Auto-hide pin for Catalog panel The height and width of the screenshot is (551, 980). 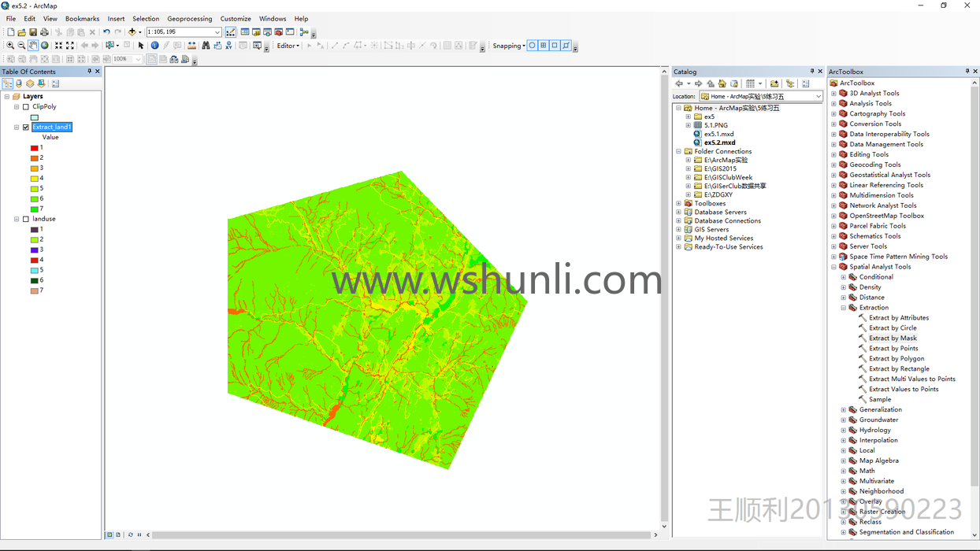coord(812,71)
